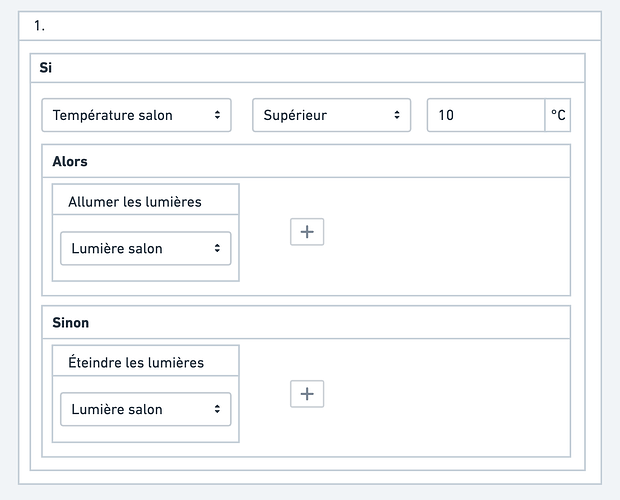
Task: Click the °C unit label
Action: [x=558, y=115]
